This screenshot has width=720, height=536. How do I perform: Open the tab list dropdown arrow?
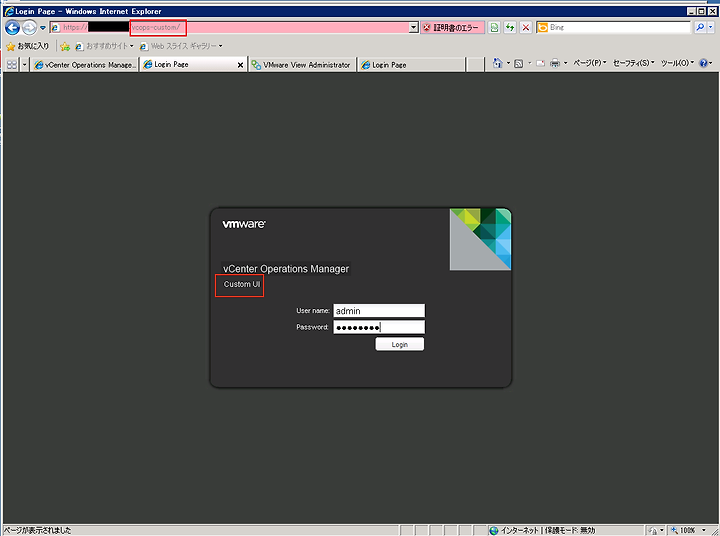pyautogui.click(x=25, y=65)
